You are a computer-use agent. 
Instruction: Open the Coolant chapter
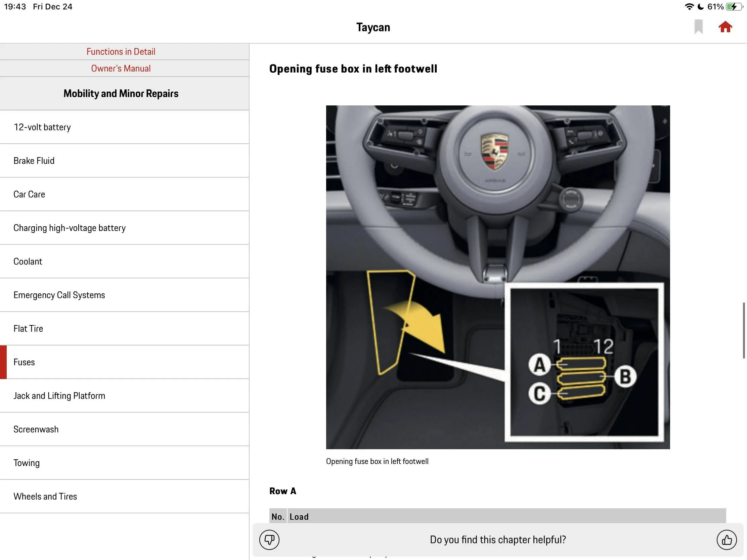(x=125, y=262)
